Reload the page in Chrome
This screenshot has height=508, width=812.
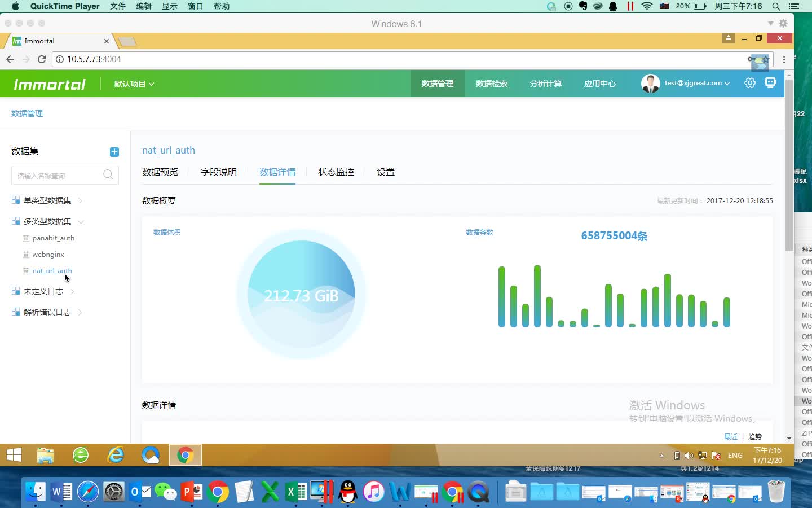41,59
